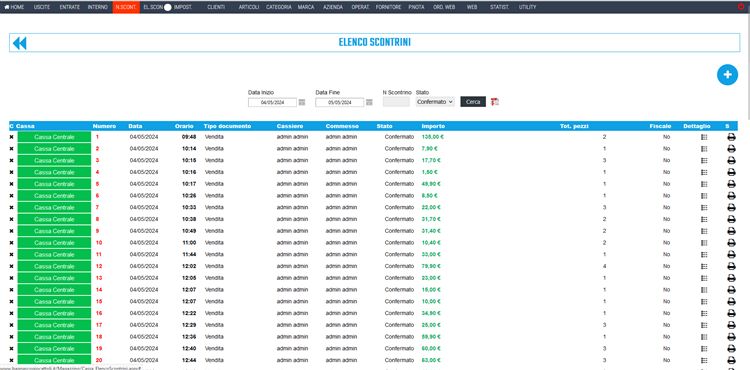Open FORNITORE menu
Screen dimensions: 750x370
[388, 7]
